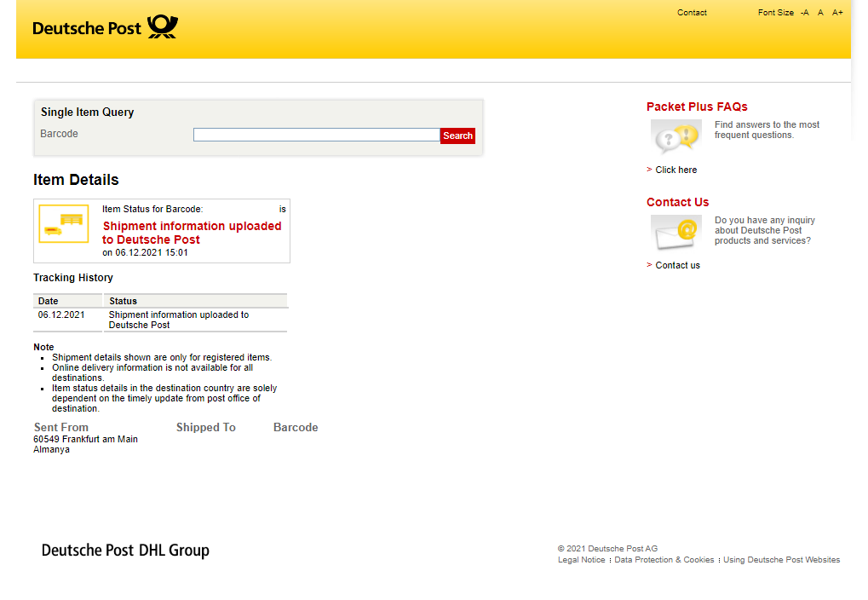
Task: Open the 'Contact us' link
Action: (677, 265)
